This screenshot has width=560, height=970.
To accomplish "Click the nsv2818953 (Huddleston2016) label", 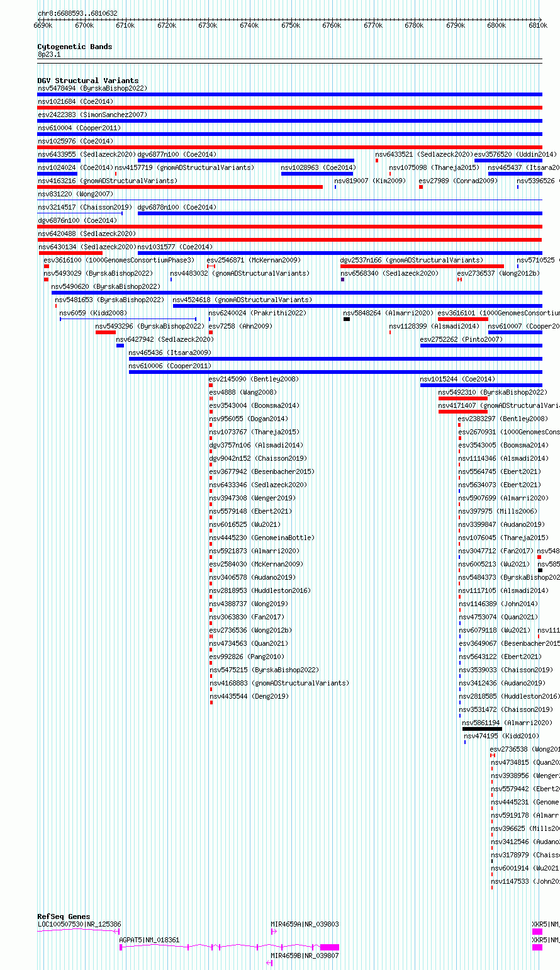I will [260, 590].
